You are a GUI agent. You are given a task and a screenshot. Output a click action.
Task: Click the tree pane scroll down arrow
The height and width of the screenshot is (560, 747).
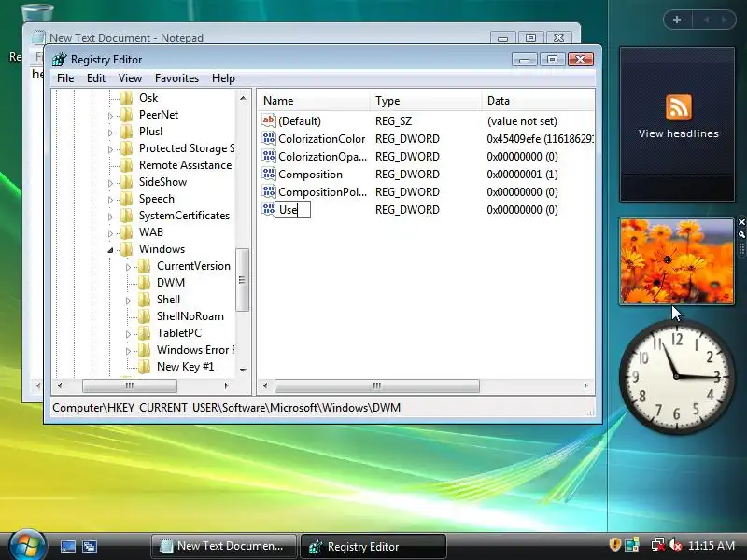[x=243, y=370]
